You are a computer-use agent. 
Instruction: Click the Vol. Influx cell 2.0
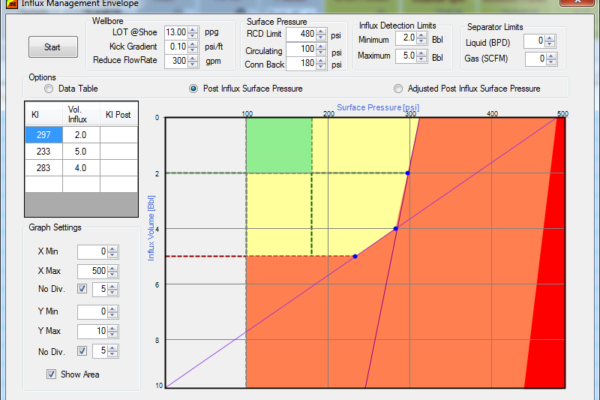click(x=81, y=135)
